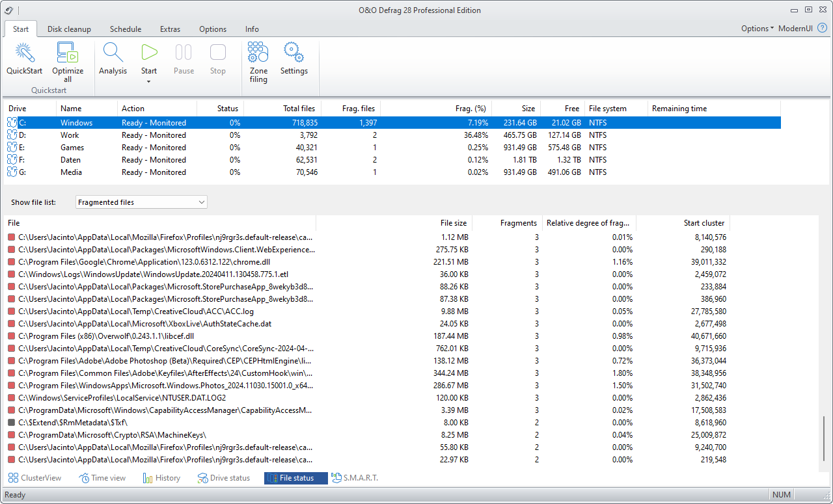Sort by the File system column header
The image size is (833, 504).
pos(616,109)
